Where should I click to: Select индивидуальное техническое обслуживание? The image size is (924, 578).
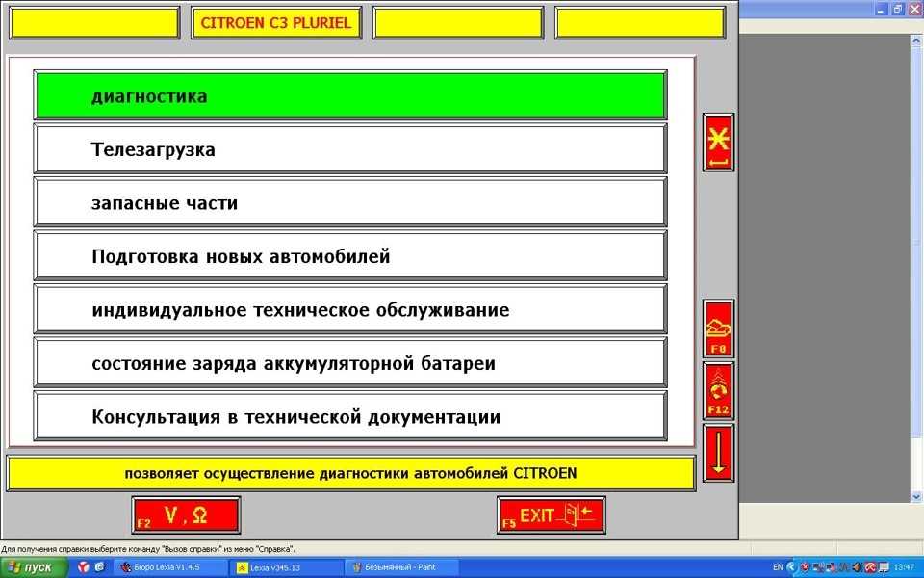coord(350,309)
